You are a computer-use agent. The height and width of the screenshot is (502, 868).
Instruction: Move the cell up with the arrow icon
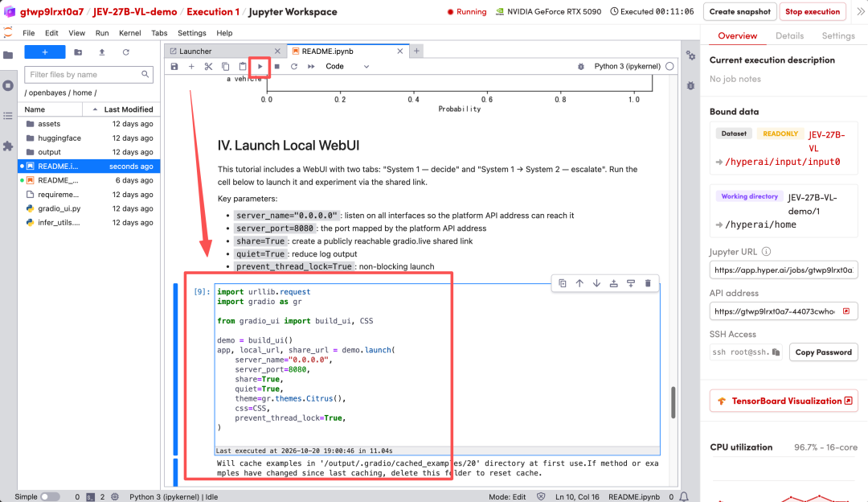(x=579, y=283)
